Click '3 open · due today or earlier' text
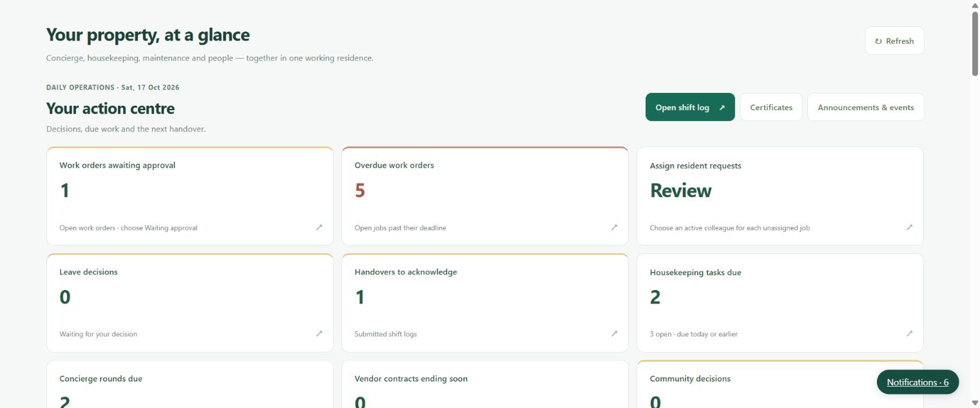This screenshot has height=408, width=980. coord(693,335)
